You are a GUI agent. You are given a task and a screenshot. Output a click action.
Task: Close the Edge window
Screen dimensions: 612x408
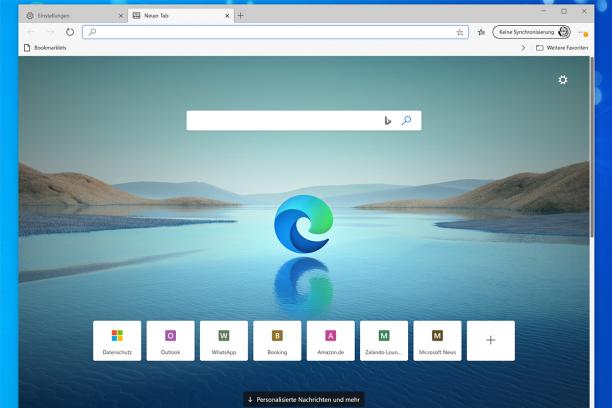pyautogui.click(x=584, y=11)
